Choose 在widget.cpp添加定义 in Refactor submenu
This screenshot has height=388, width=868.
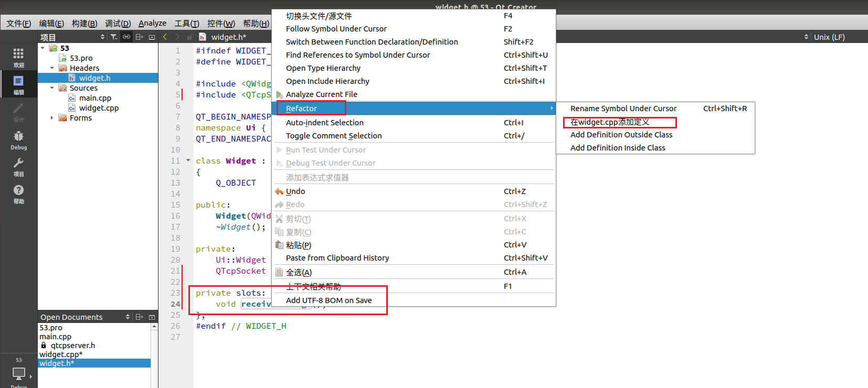click(655, 122)
